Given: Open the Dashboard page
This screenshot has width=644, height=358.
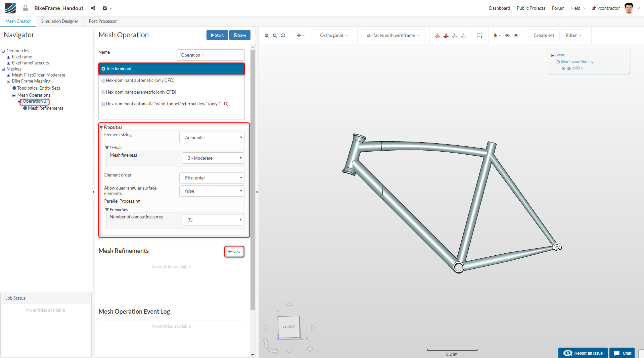Looking at the screenshot, I should (x=499, y=8).
